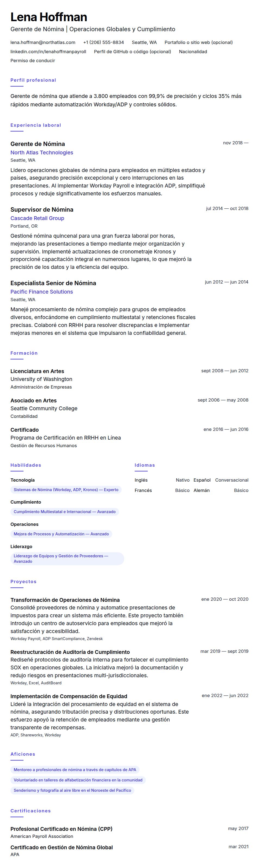The height and width of the screenshot is (868, 259).
Task: Click Profesional Certificado en Nómina (CPP)
Action: click(x=61, y=829)
